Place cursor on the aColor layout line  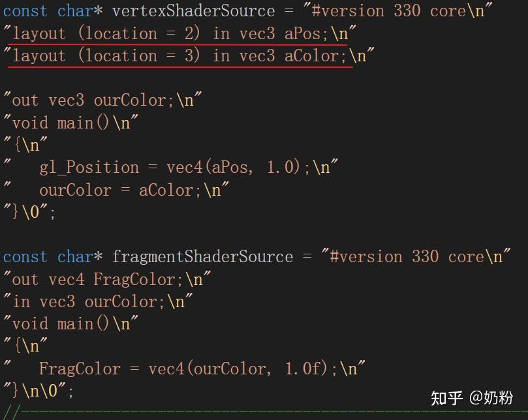(x=189, y=56)
